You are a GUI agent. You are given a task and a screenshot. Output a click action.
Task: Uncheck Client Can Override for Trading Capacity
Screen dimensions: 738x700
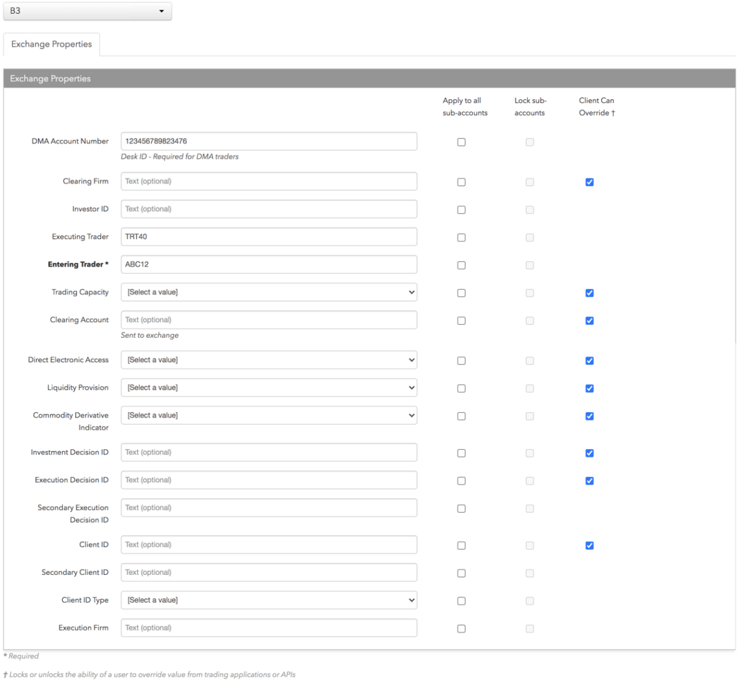tap(589, 293)
